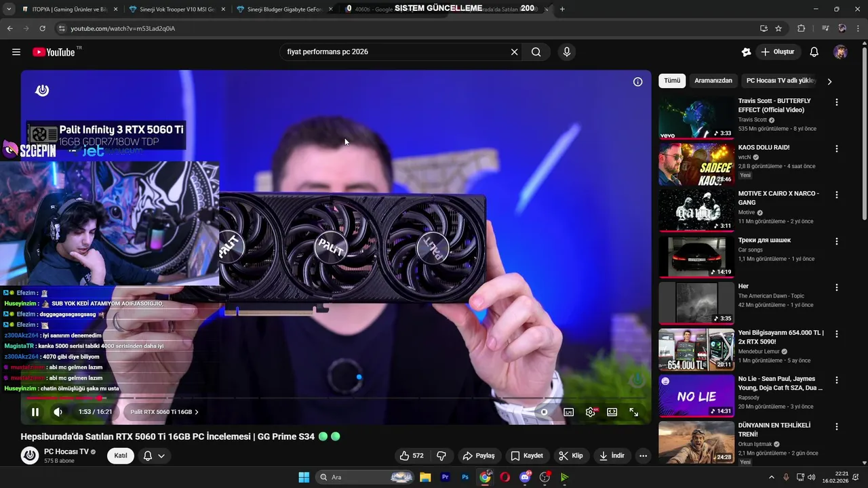Open the Windows Start menu
Image resolution: width=868 pixels, height=488 pixels.
tap(304, 477)
